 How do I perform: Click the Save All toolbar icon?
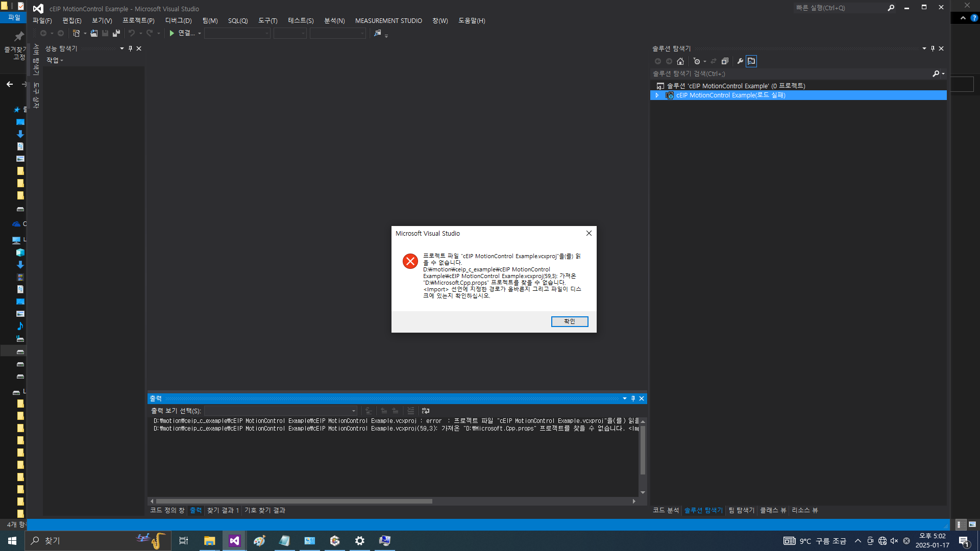tap(116, 33)
